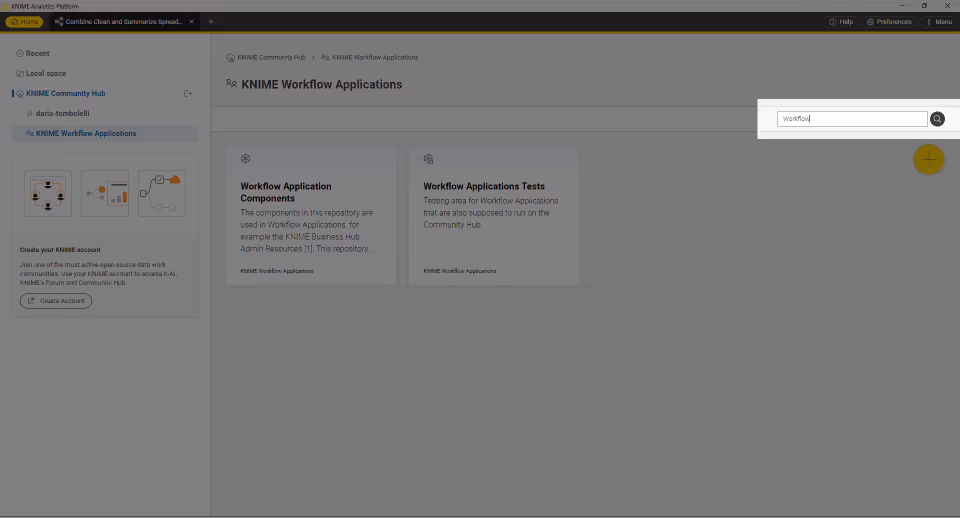Click the search magnifier icon button
This screenshot has width=960, height=518.
coord(937,119)
